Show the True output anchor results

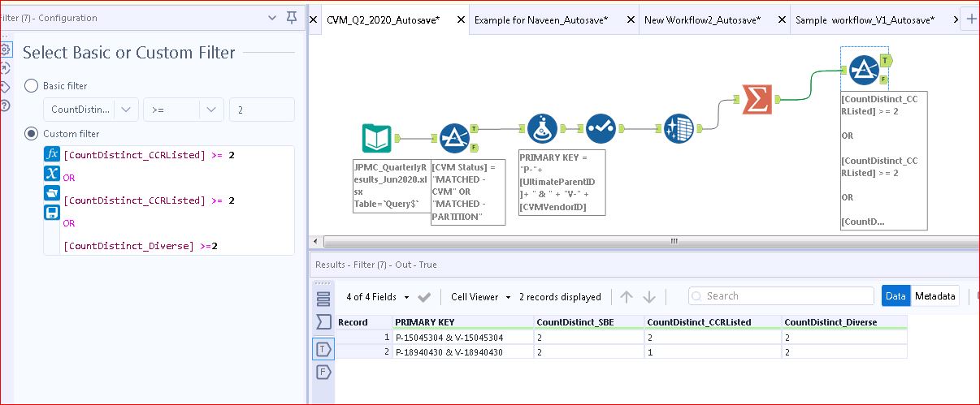pos(323,350)
